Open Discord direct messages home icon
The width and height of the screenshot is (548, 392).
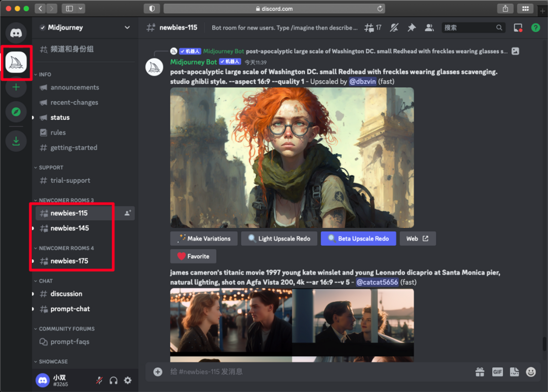tap(16, 33)
